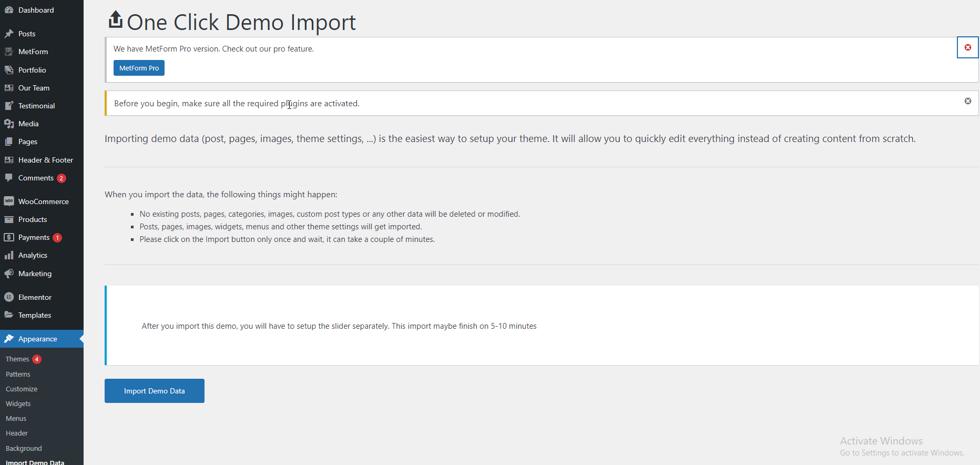Open the Menus submenu link
Screen dimensions: 980x465
[16, 418]
